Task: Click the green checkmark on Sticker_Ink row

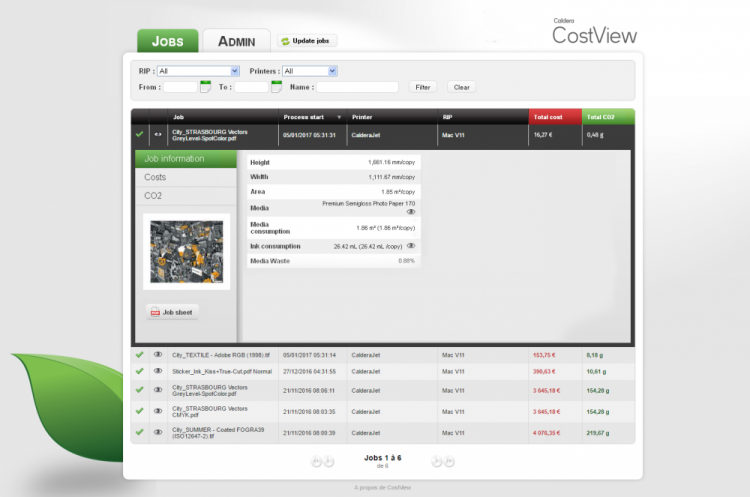Action: coord(140,371)
